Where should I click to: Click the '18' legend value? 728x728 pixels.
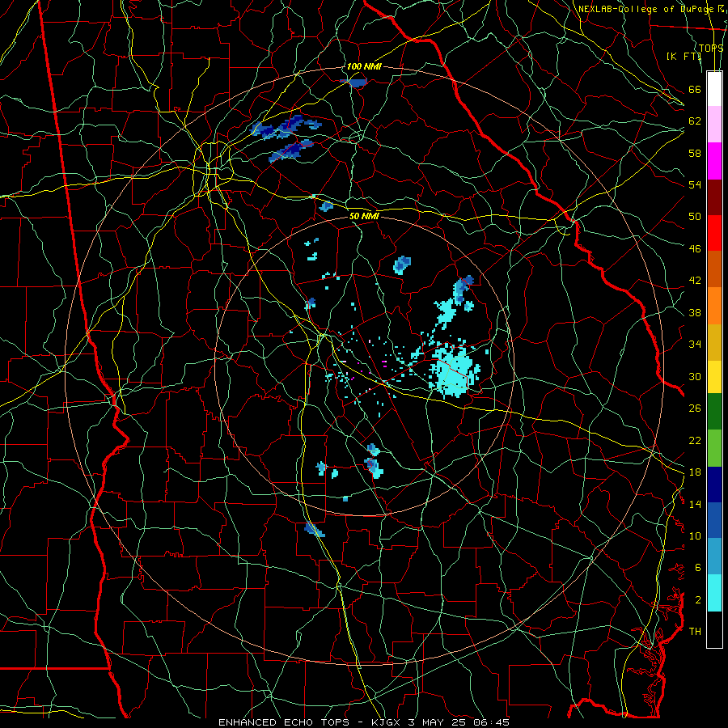[x=695, y=472]
